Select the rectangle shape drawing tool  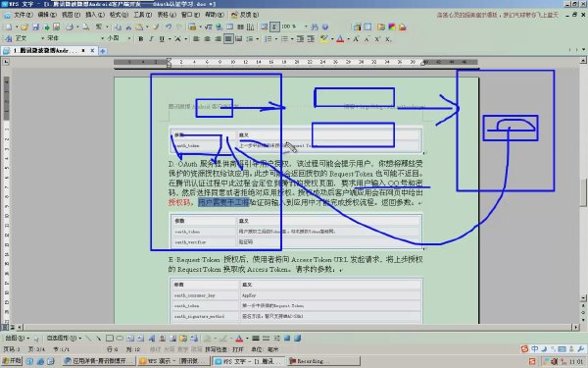[109, 339]
